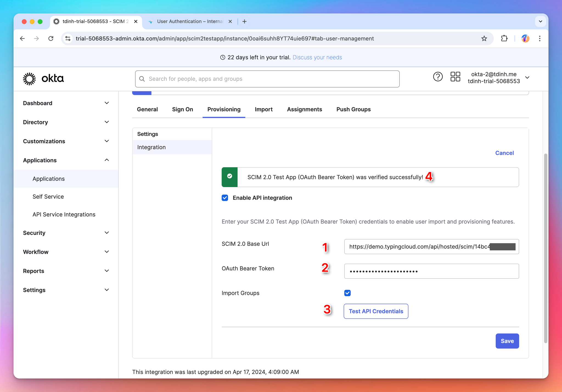Screen dimensions: 562x392
Task: Switch to User Authentication browser tab
Action: (190, 21)
